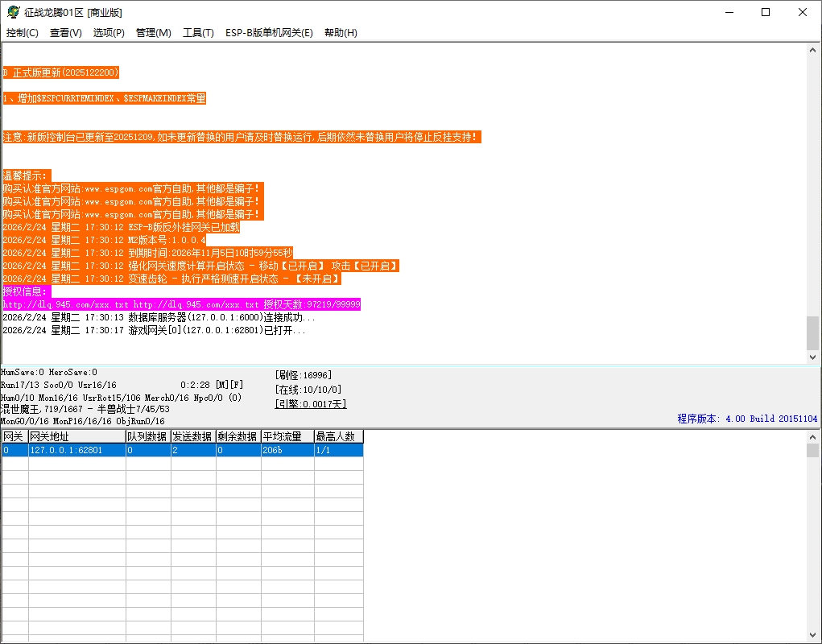
Task: Click the gateway table scroll-down arrow
Action: click(813, 635)
